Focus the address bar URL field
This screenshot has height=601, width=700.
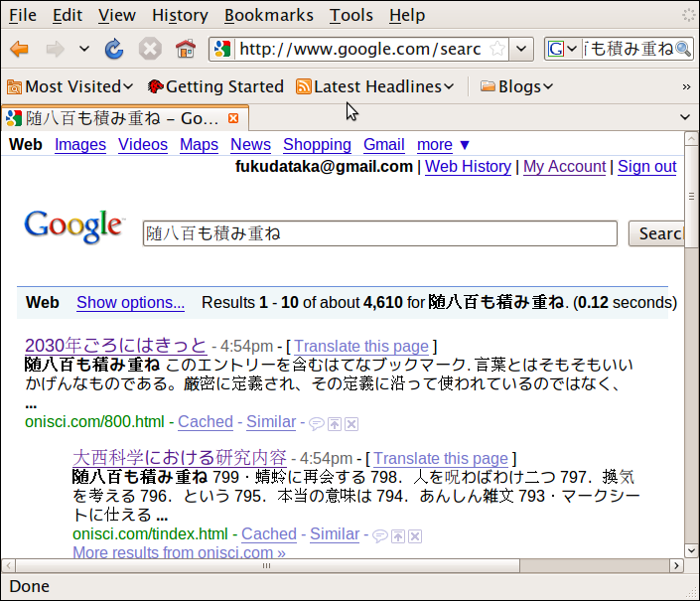tap(359, 49)
